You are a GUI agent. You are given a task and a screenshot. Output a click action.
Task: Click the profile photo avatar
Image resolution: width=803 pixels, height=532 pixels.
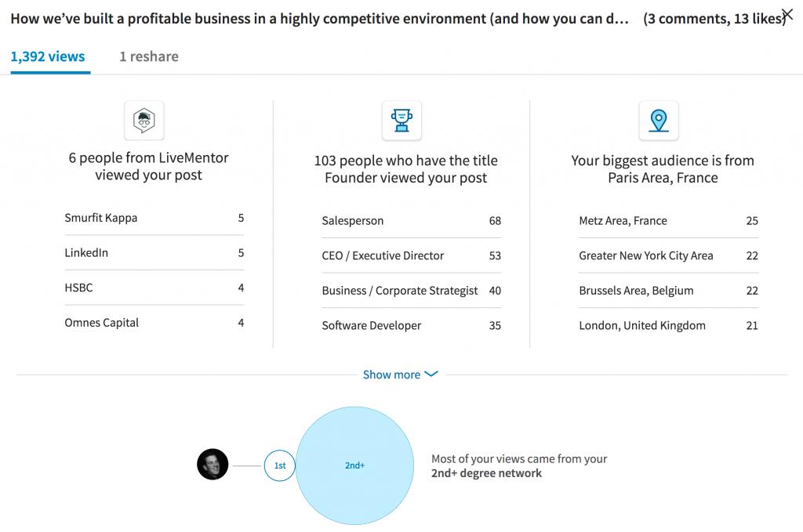pos(213,465)
